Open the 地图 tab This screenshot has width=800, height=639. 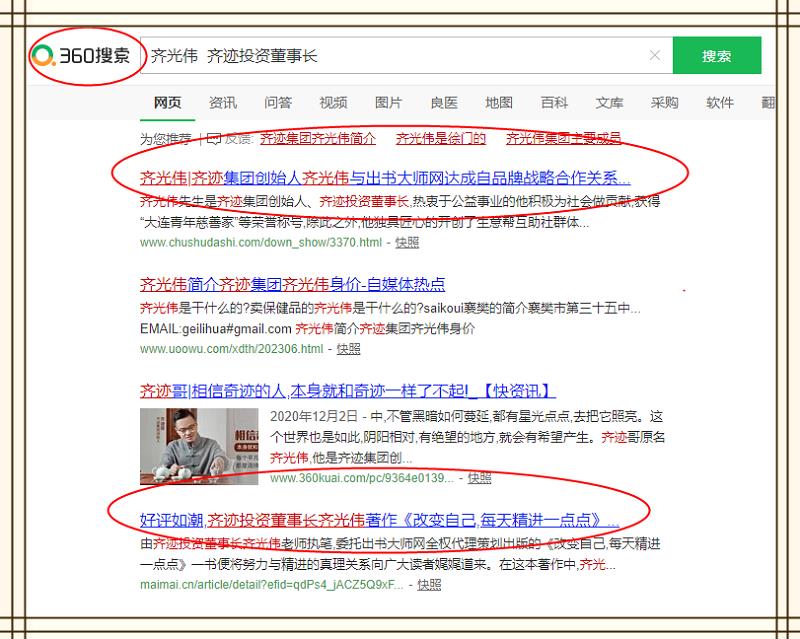click(499, 103)
